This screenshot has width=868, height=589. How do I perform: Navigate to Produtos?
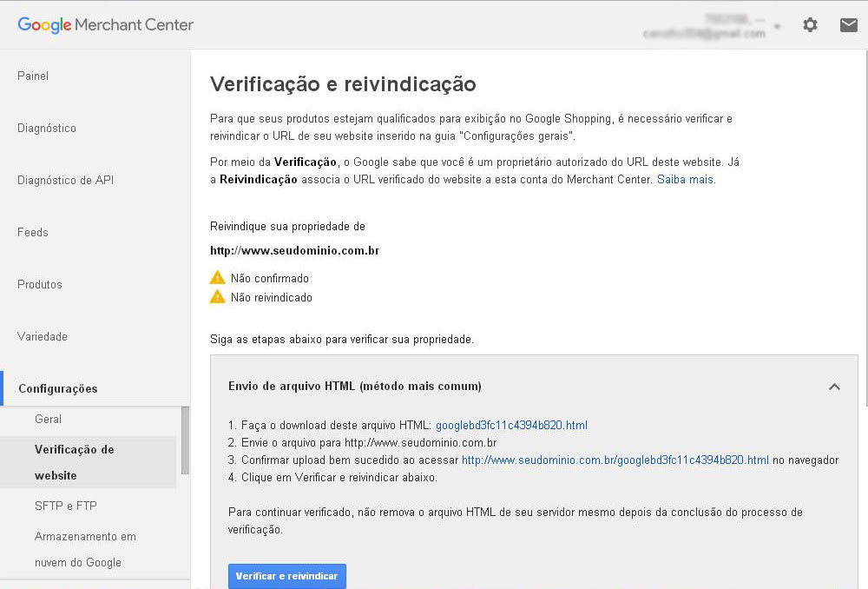(40, 284)
